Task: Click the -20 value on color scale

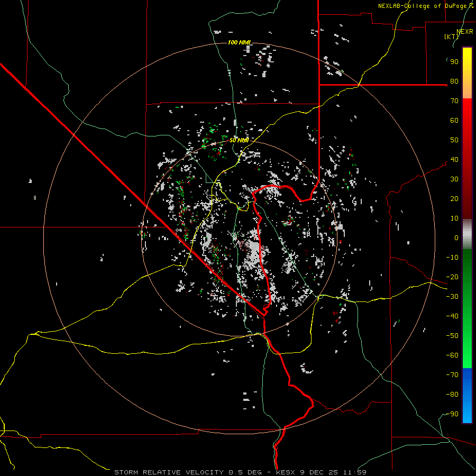Action: click(x=452, y=277)
